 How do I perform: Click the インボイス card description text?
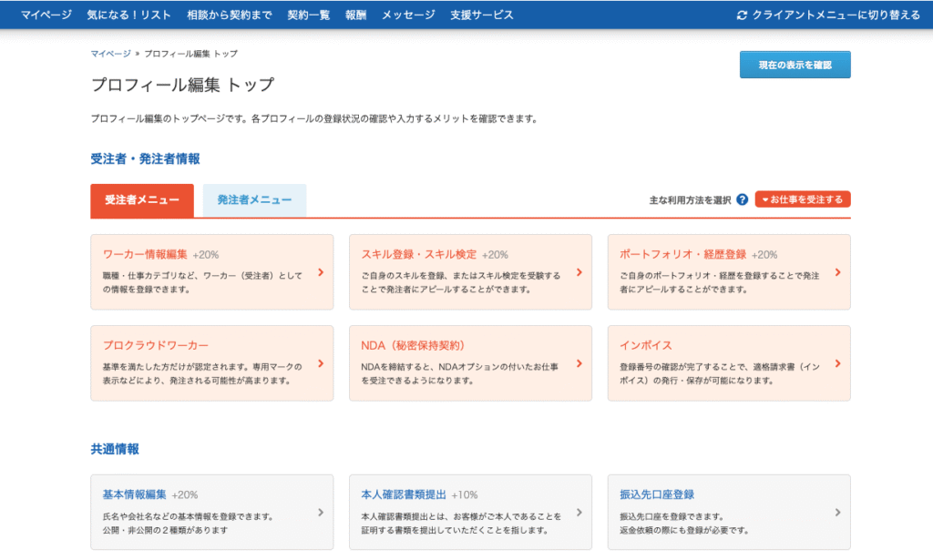pyautogui.click(x=720, y=373)
